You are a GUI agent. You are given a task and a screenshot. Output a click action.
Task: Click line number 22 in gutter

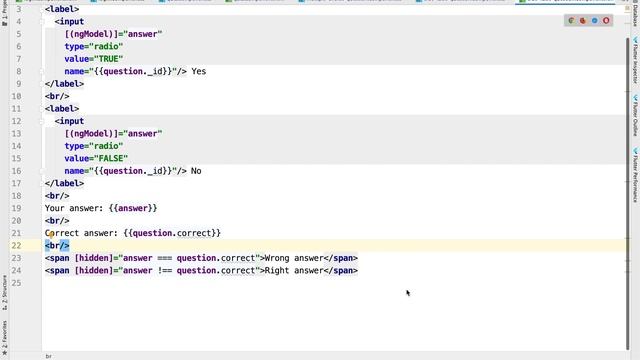[16, 246]
